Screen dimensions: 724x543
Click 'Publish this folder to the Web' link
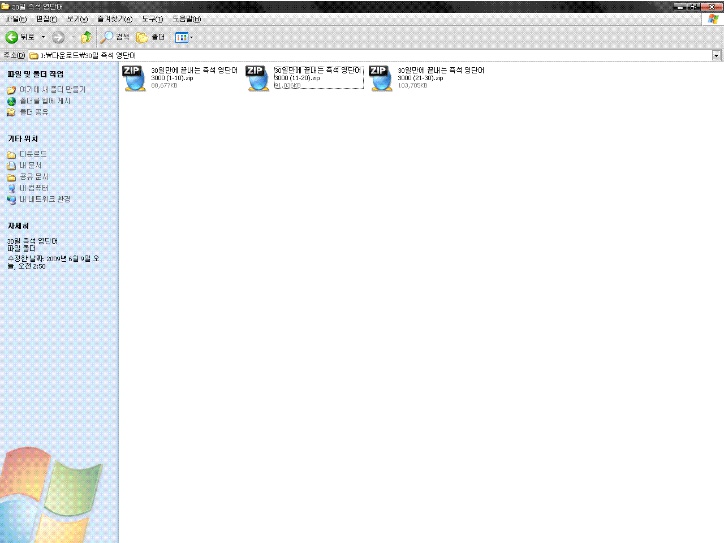point(45,101)
